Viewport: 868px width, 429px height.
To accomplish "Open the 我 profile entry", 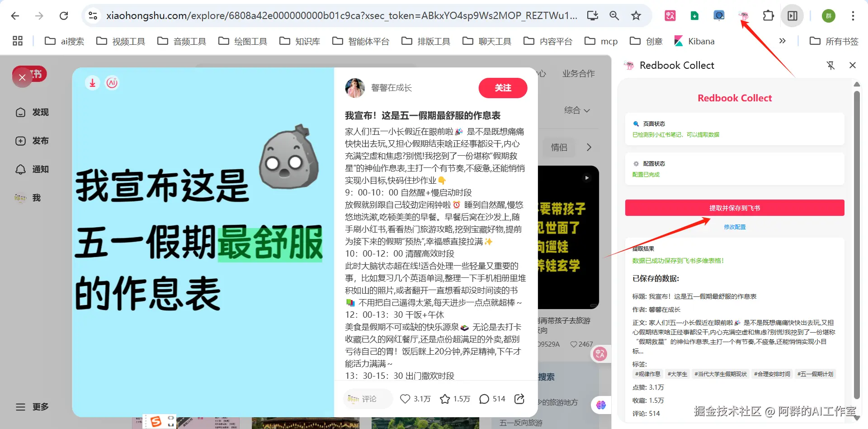I will [x=28, y=198].
